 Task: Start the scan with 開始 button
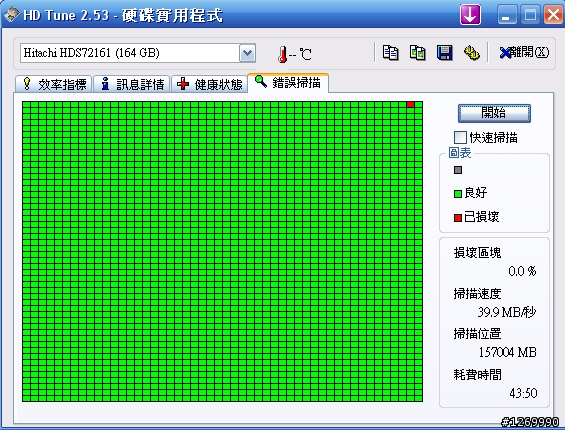point(494,113)
